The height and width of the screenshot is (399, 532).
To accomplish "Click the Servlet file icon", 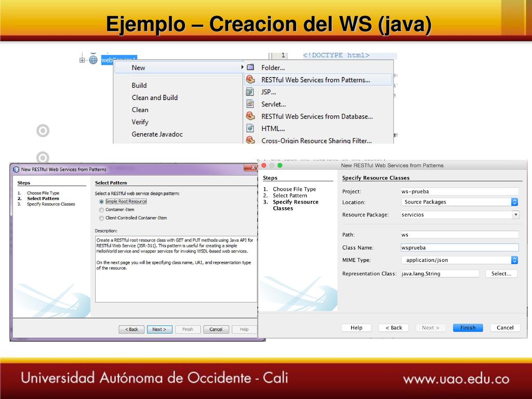I will 250,104.
